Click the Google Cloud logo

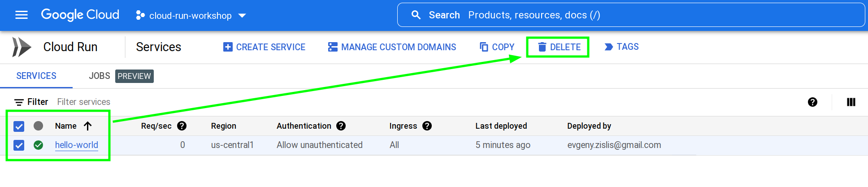pos(80,15)
